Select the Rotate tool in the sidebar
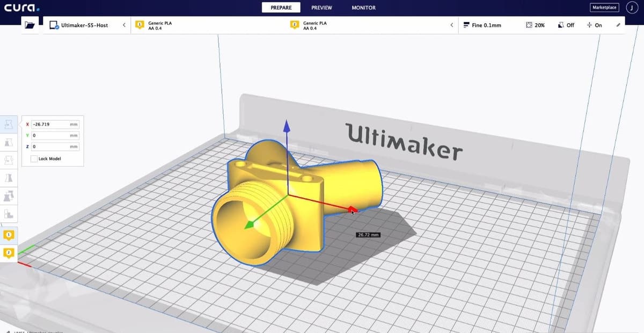 pos(9,160)
